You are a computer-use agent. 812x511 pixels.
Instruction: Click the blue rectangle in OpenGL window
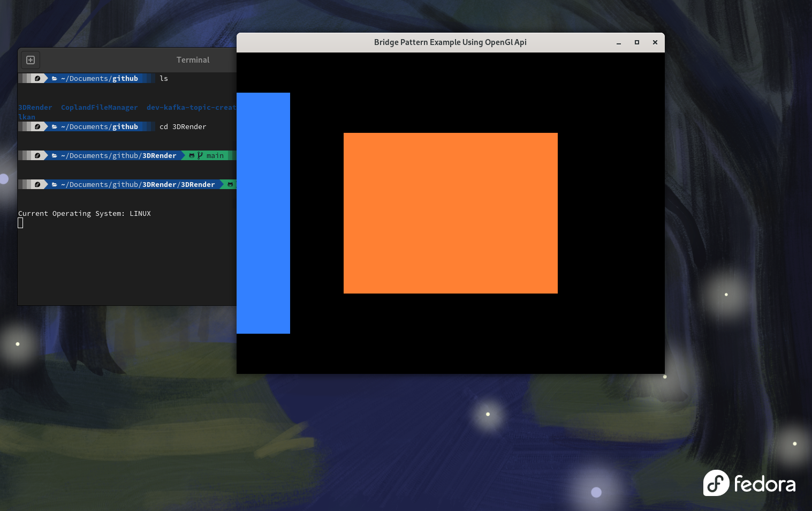[x=263, y=213]
